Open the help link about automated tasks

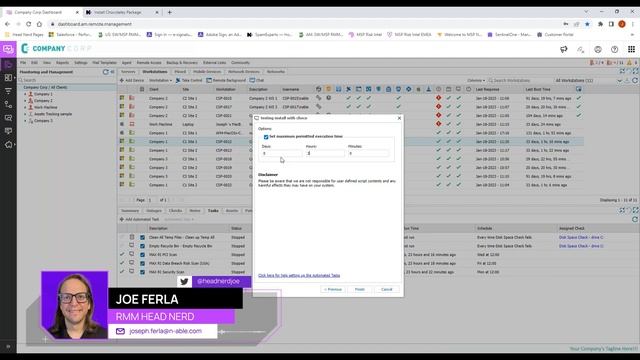[299, 276]
